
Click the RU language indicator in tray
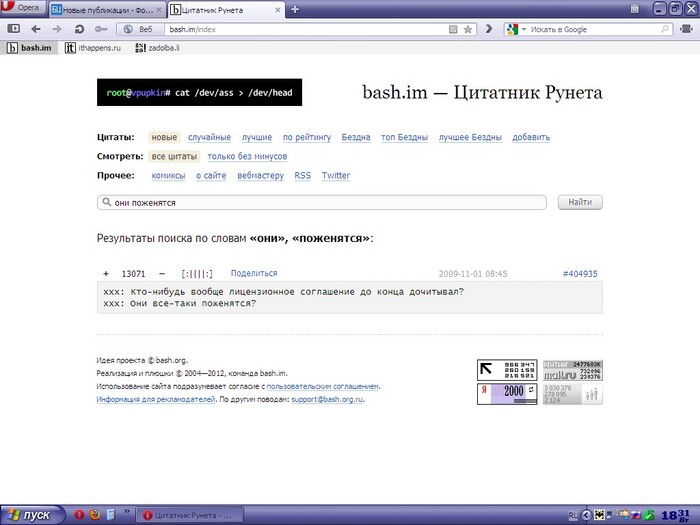[x=573, y=516]
